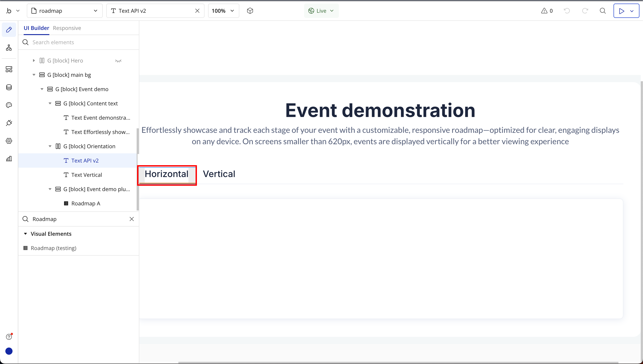Collapse the G [block] Orientation group
Screen dimensions: 643x364
pyautogui.click(x=50, y=146)
